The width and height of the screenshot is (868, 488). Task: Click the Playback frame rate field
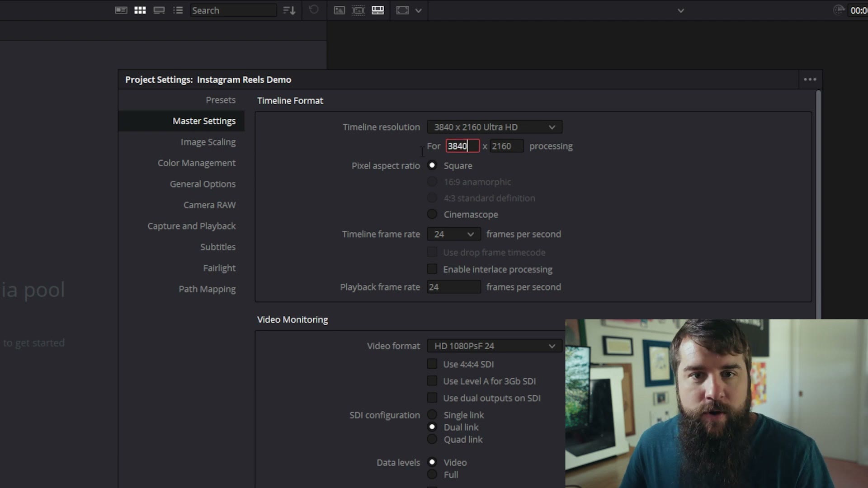(x=454, y=287)
